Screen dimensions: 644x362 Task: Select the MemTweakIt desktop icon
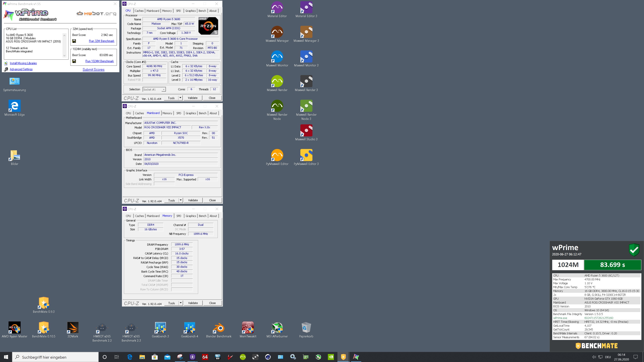tap(248, 329)
